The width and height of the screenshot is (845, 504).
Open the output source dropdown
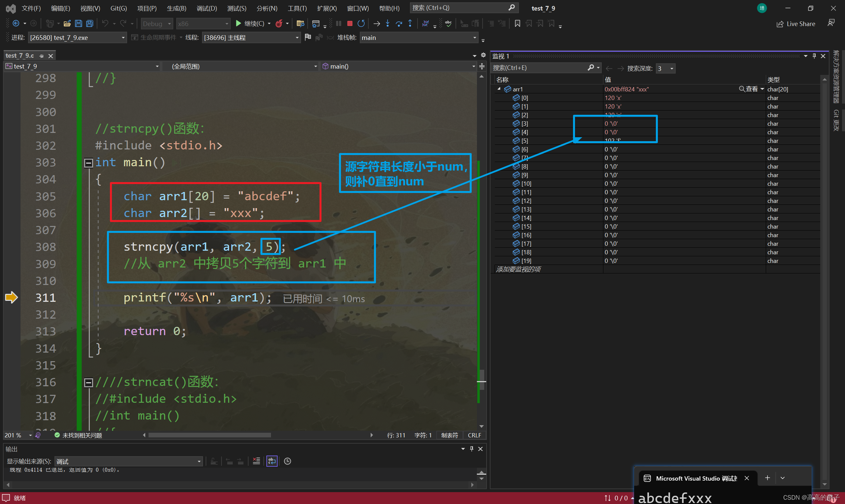coord(199,461)
